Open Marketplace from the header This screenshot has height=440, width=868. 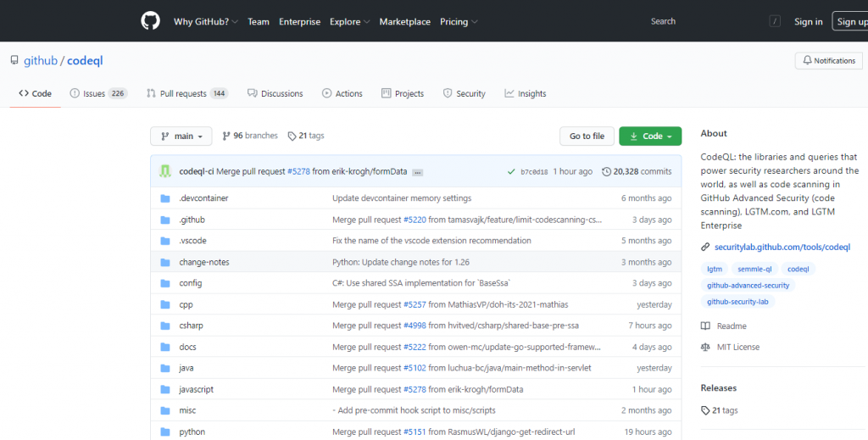click(x=404, y=21)
